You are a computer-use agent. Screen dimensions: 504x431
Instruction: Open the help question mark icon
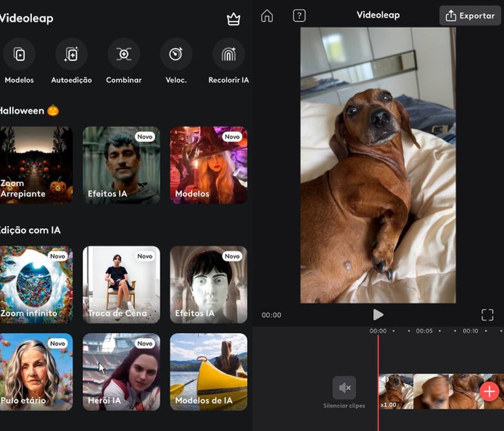[x=299, y=15]
